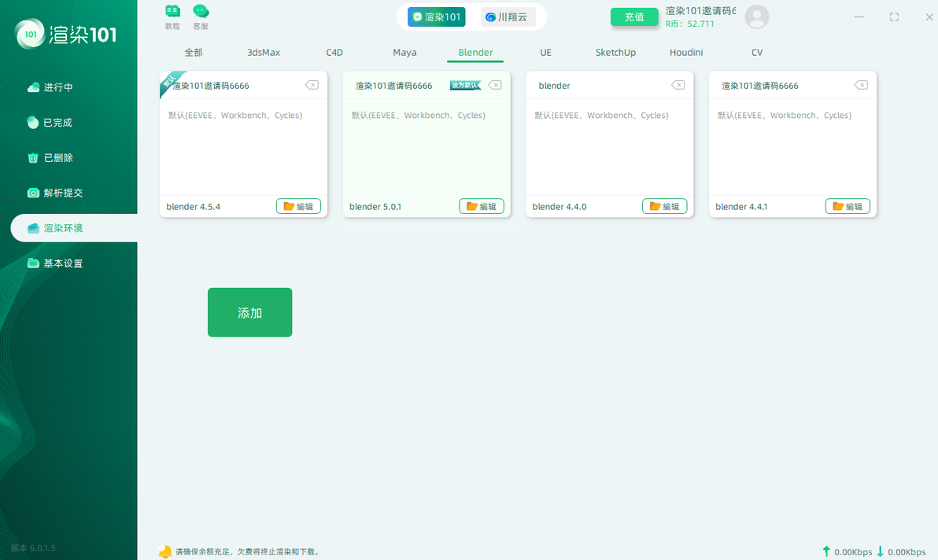Click the download arrow icon
The height and width of the screenshot is (560, 938).
click(880, 551)
